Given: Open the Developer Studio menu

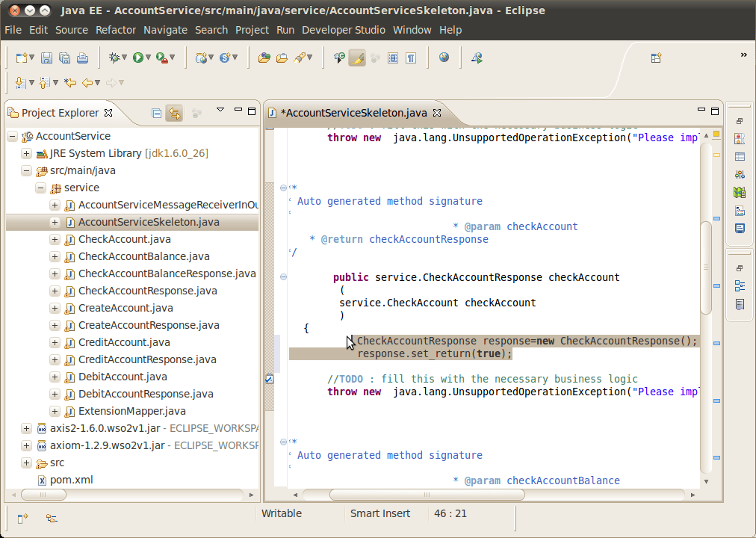Looking at the screenshot, I should tap(344, 30).
